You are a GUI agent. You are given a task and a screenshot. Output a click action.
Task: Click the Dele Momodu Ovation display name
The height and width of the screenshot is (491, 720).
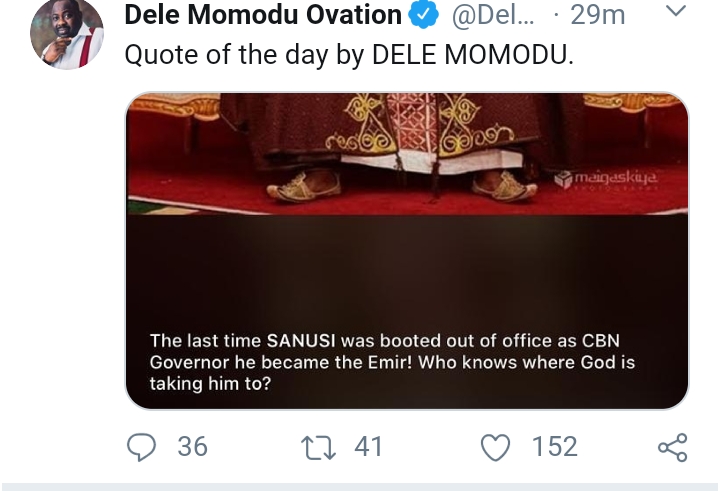(x=262, y=16)
